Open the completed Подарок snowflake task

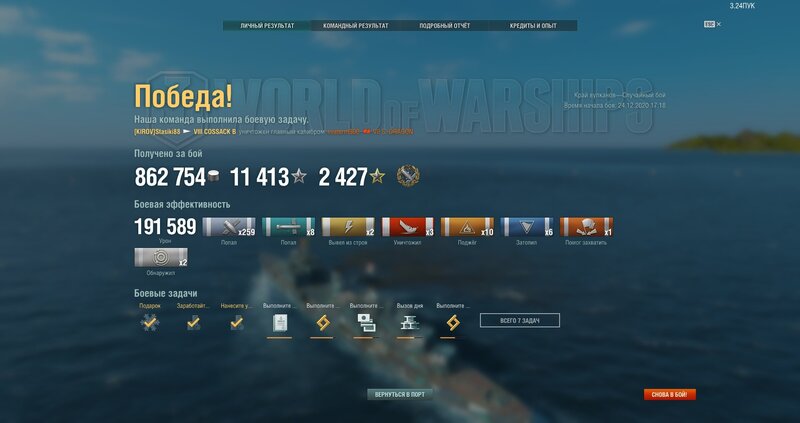coord(149,322)
